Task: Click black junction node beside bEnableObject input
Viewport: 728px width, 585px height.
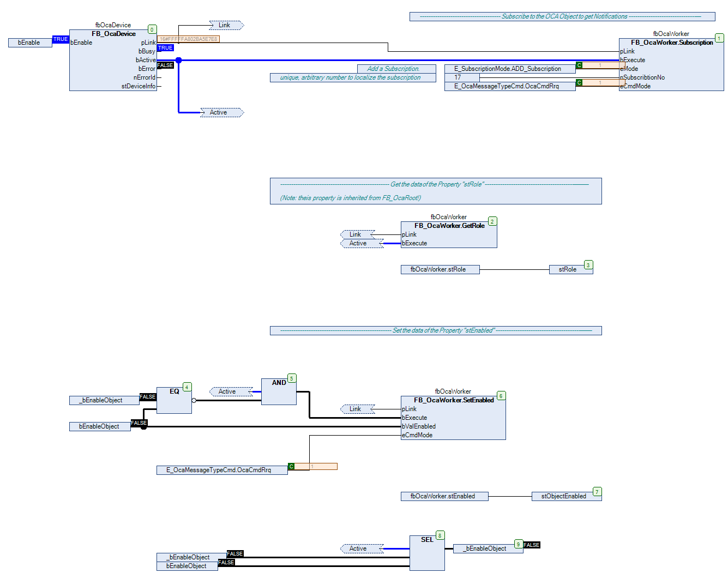Action: click(x=144, y=426)
